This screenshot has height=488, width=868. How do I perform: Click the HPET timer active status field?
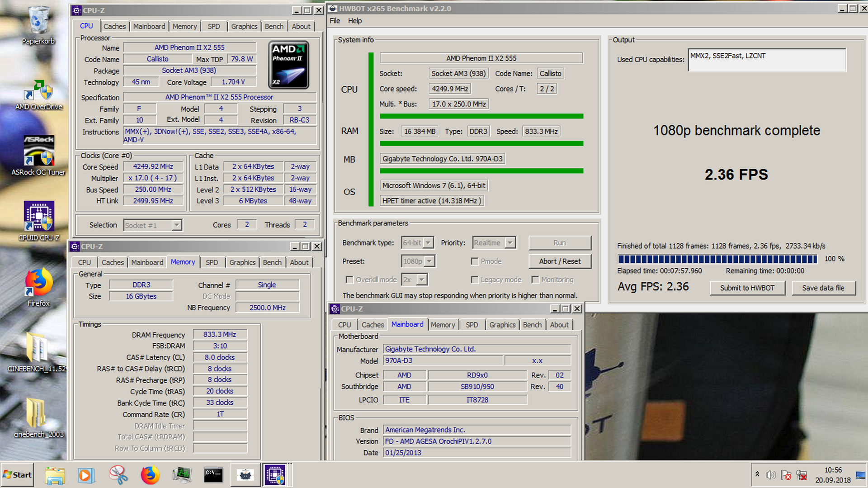[x=432, y=201]
